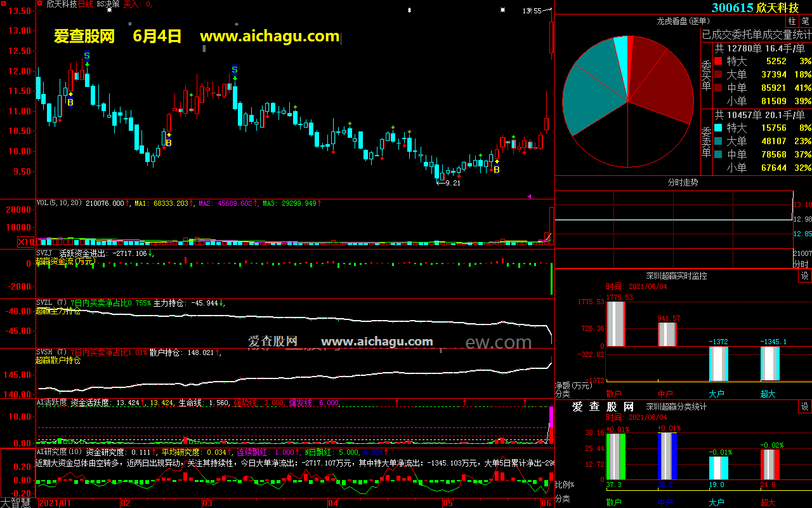Click the 2021/01 date on time axis
Screen dimensions: 812x508
tap(56, 502)
